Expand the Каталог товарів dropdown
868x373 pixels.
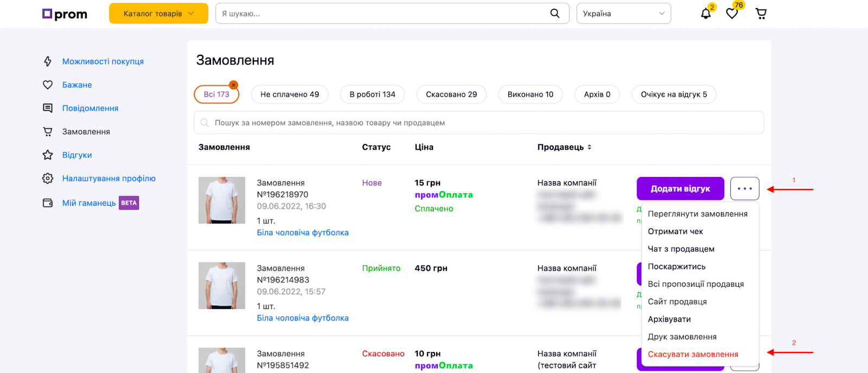pyautogui.click(x=158, y=14)
